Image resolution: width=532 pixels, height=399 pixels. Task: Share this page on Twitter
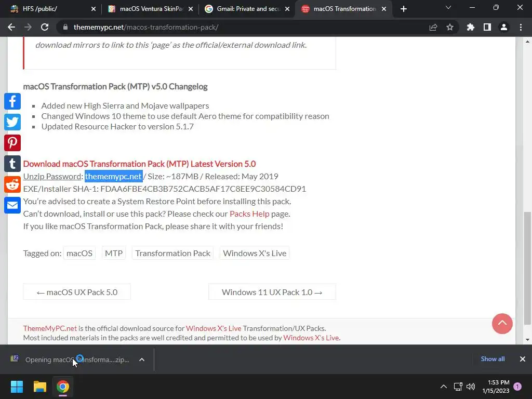point(12,122)
